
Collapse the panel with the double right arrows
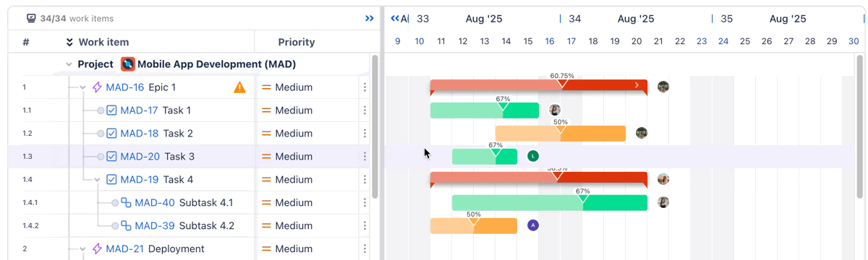click(370, 18)
